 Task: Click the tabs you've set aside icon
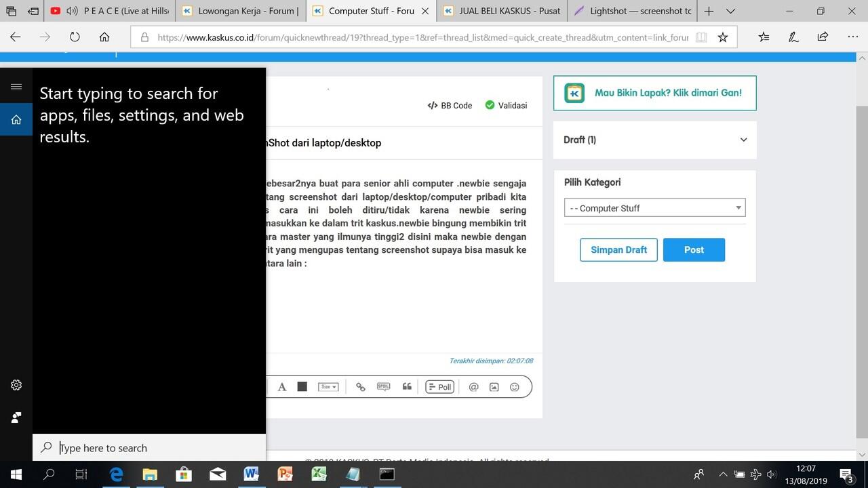(x=12, y=11)
